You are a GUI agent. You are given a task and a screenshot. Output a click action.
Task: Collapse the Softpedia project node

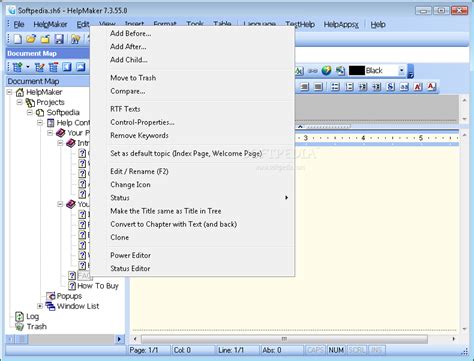pyautogui.click(x=30, y=112)
